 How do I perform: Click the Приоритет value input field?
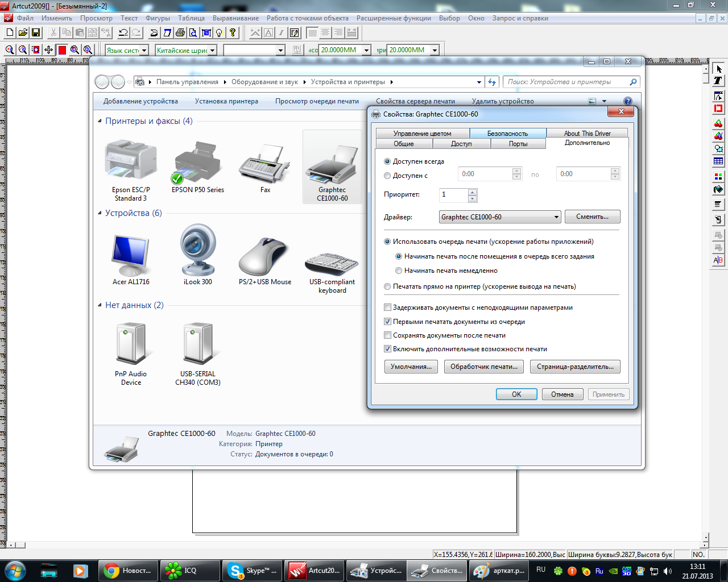tap(454, 195)
